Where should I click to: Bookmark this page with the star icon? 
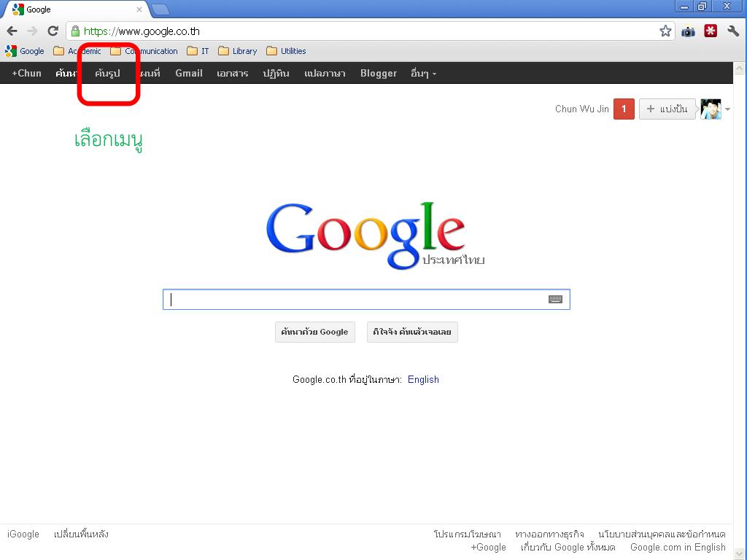click(665, 31)
